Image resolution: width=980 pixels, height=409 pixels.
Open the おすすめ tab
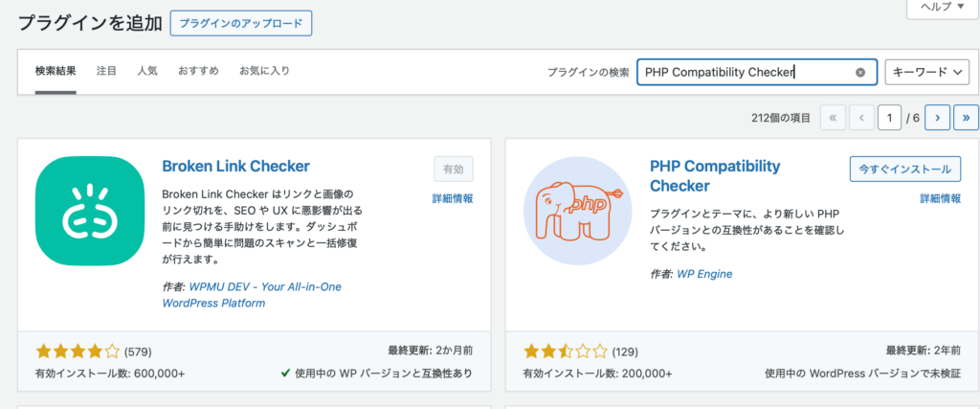click(x=198, y=71)
